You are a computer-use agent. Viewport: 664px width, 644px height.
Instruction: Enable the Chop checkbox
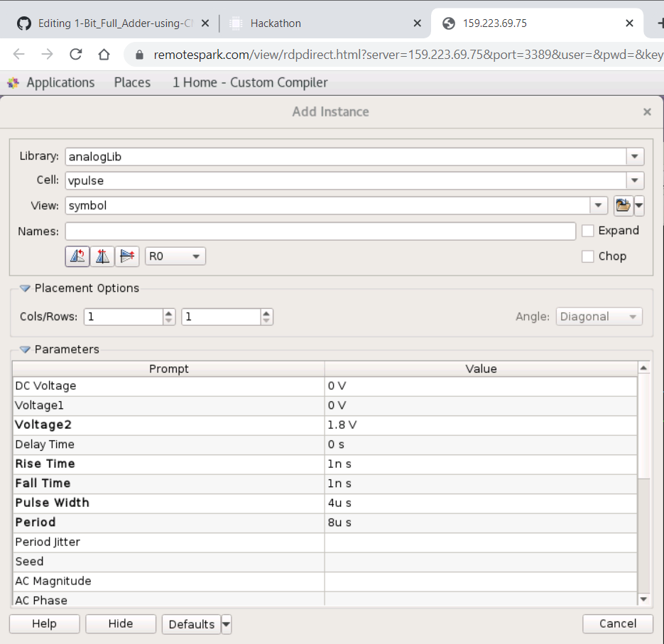(588, 256)
